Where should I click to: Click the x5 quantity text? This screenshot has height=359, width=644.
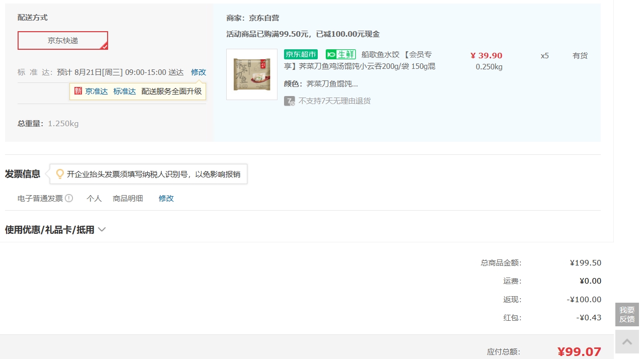(x=545, y=56)
